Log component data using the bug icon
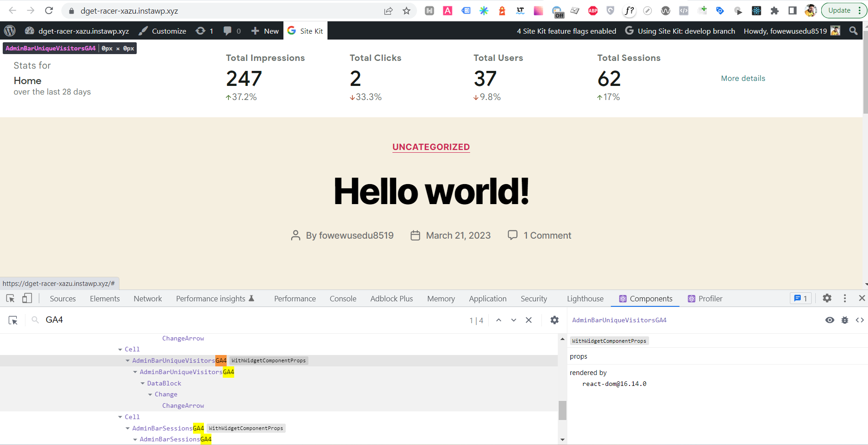 pyautogui.click(x=845, y=320)
